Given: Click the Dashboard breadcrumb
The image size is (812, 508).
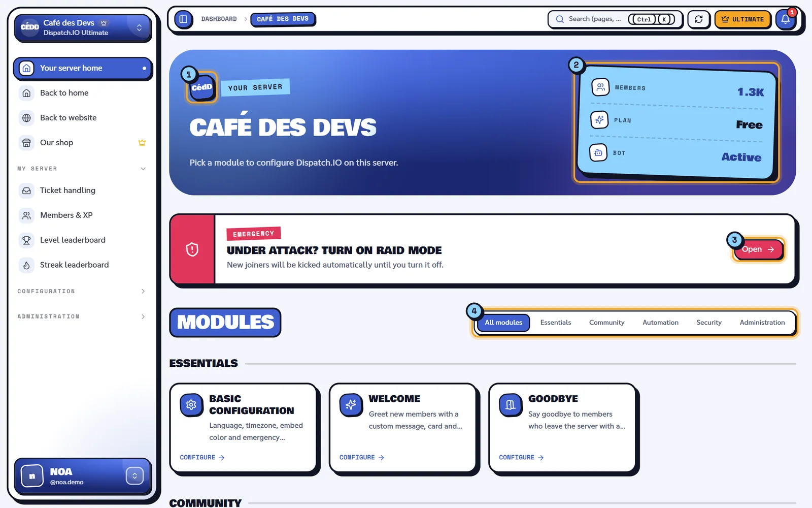Looking at the screenshot, I should (219, 19).
